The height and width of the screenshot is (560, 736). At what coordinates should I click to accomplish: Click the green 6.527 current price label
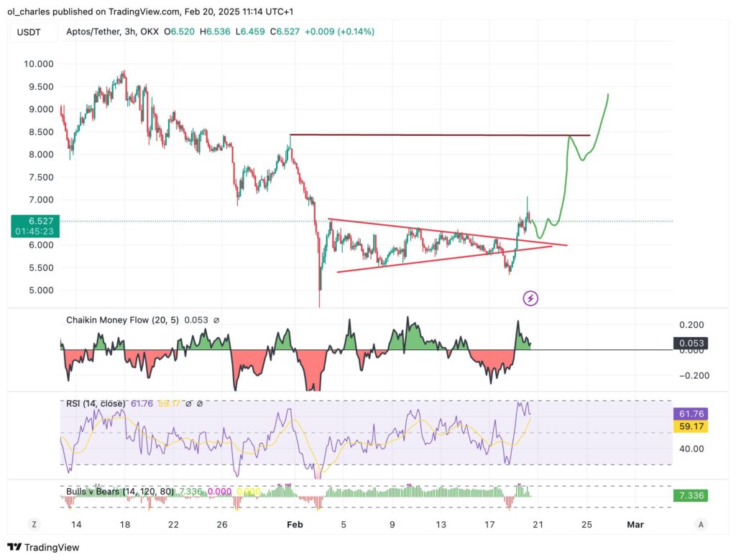[x=36, y=226]
